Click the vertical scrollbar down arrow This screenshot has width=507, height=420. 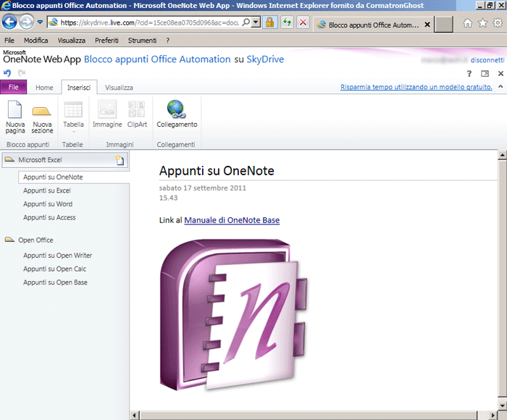(x=502, y=406)
